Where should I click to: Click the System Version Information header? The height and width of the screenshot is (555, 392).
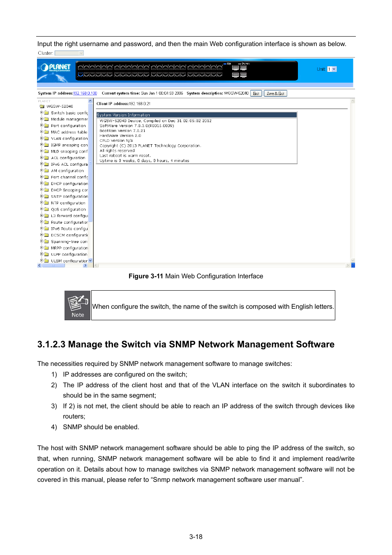[x=196, y=115]
